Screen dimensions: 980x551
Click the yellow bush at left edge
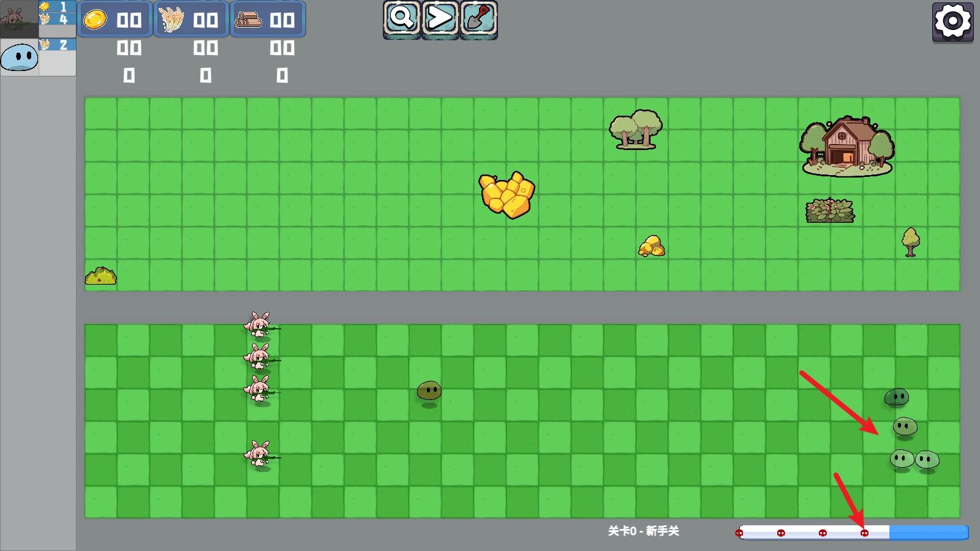101,276
